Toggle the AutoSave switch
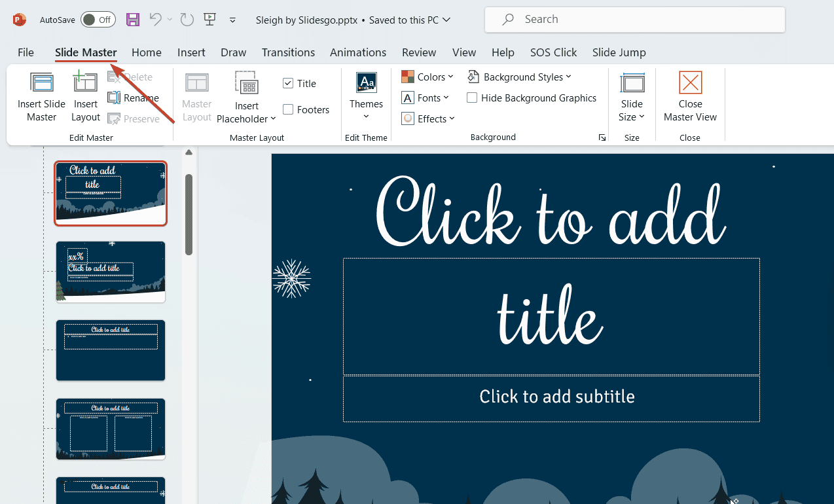 click(x=98, y=20)
